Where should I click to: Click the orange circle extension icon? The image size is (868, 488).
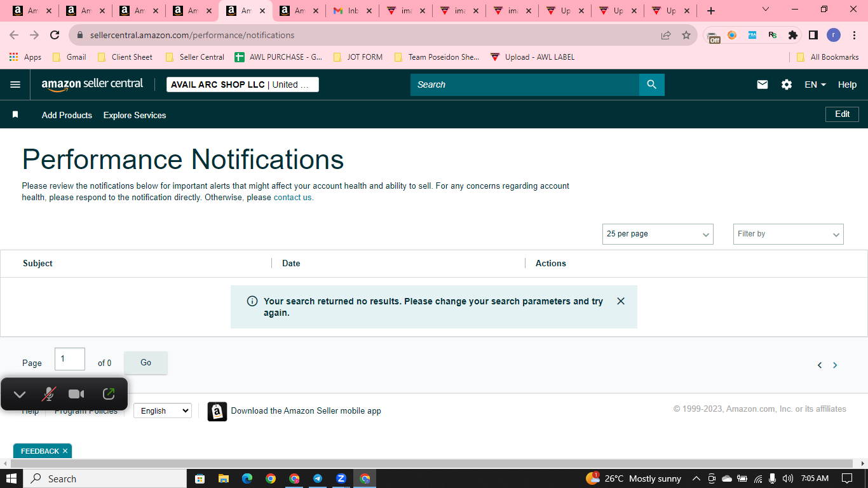[x=732, y=35]
